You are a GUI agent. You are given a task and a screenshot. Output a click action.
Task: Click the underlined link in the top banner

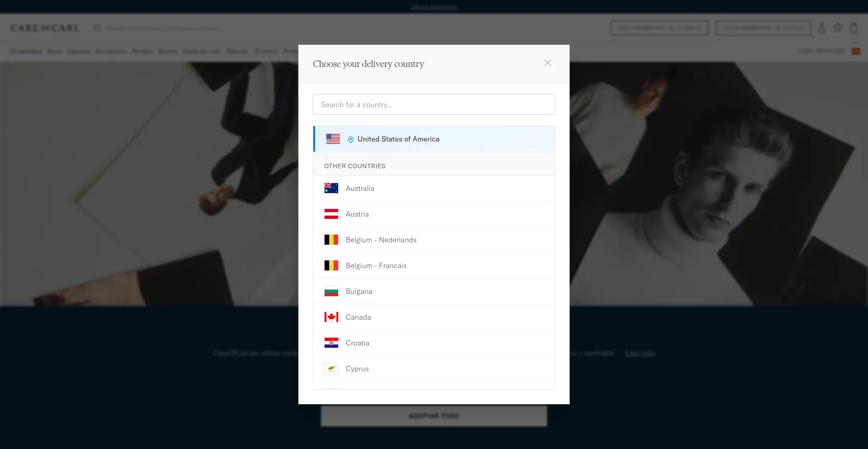(x=434, y=7)
